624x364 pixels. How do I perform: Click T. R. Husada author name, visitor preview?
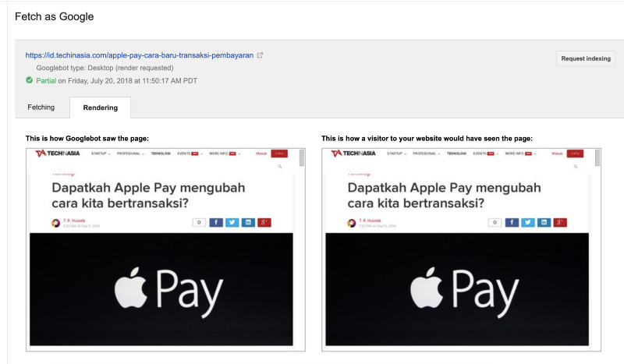pyautogui.click(x=370, y=221)
